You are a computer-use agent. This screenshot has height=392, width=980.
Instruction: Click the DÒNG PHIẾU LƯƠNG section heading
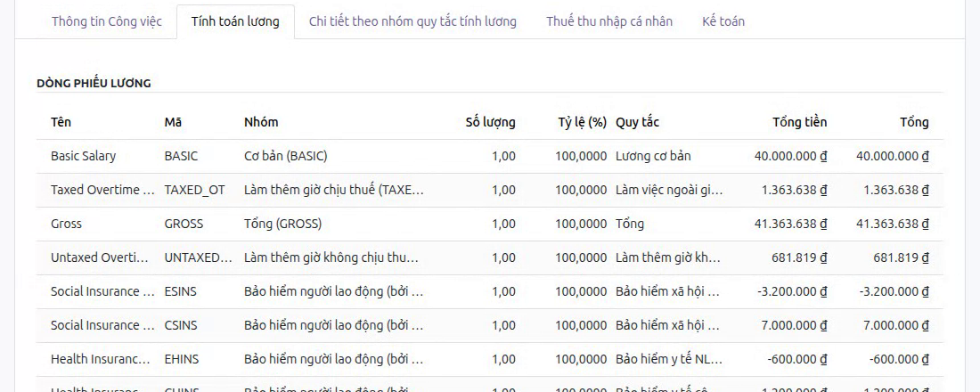pyautogui.click(x=94, y=83)
